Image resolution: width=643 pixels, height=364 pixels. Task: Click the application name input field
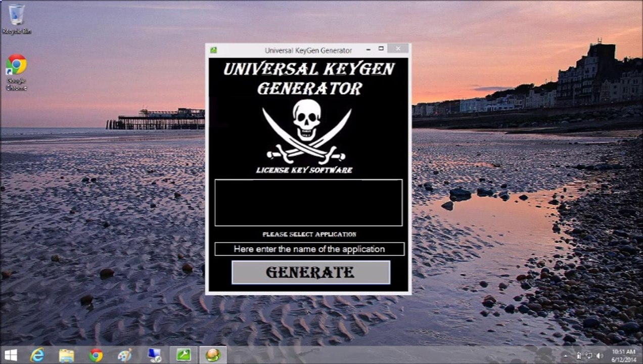pos(309,249)
